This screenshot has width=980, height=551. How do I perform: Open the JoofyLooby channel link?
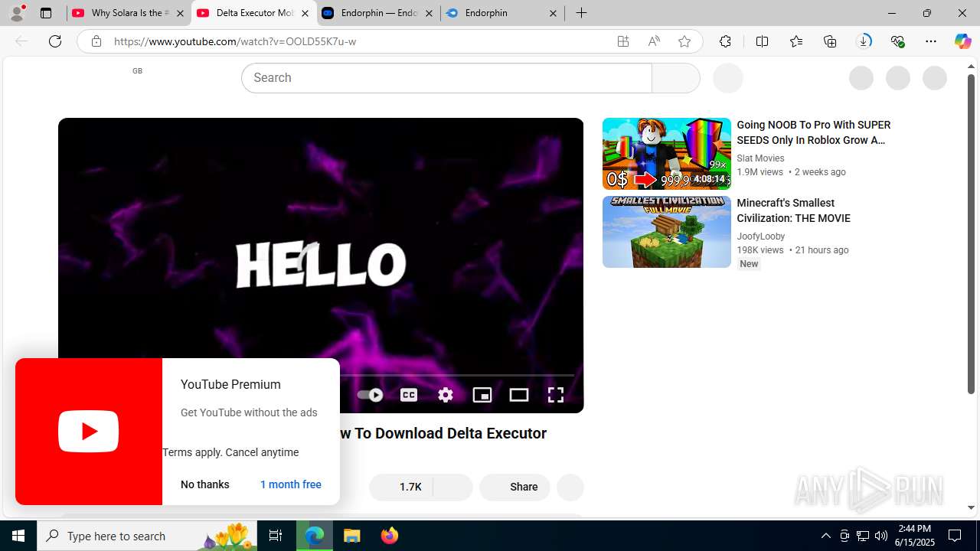click(761, 236)
